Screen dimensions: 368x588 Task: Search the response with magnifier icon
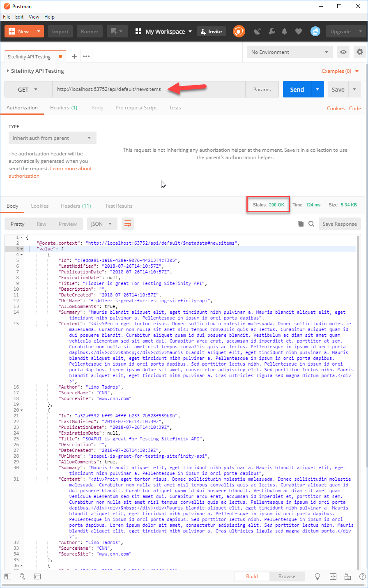[x=311, y=224]
